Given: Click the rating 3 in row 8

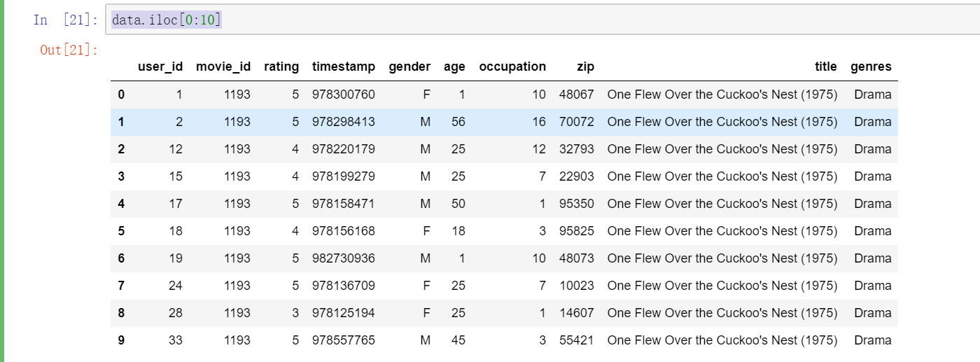Looking at the screenshot, I should 295,313.
